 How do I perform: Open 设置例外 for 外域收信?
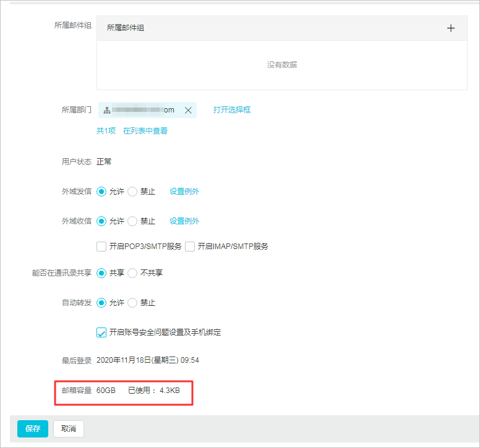point(184,221)
